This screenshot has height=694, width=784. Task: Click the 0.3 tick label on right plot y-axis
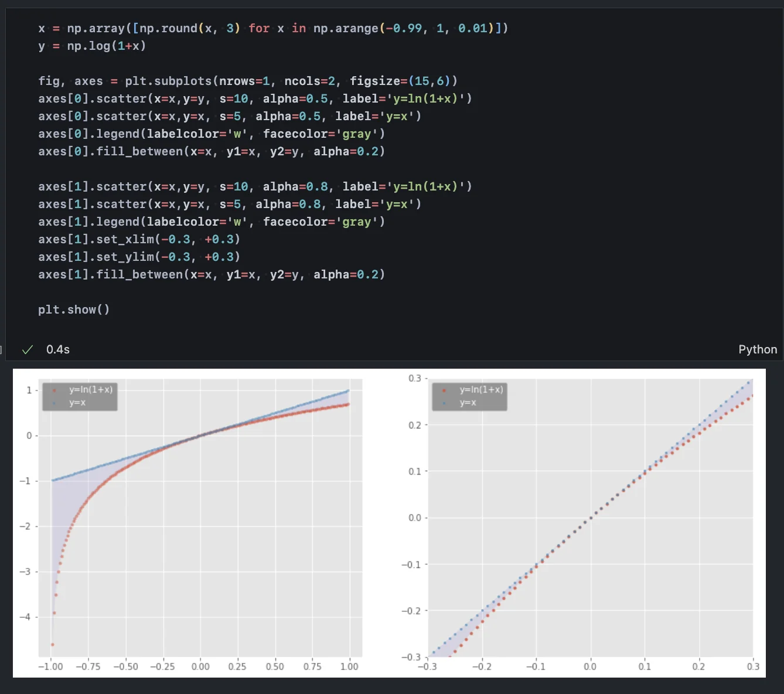point(414,379)
